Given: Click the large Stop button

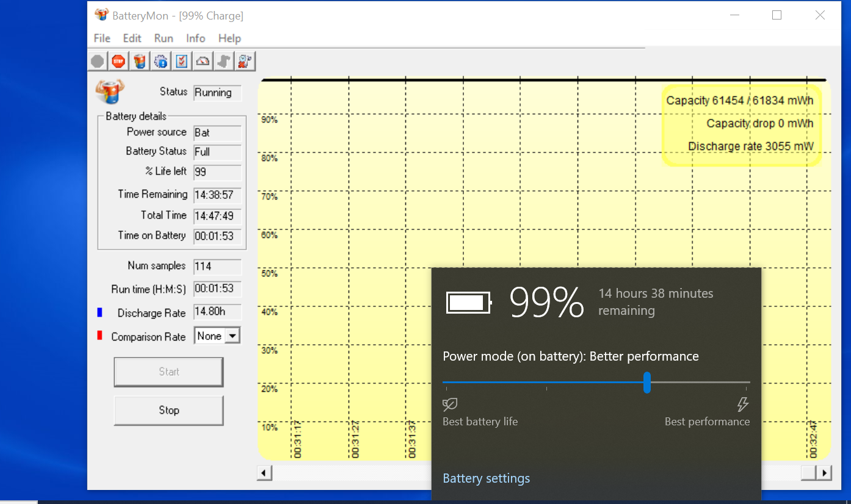Looking at the screenshot, I should (168, 411).
